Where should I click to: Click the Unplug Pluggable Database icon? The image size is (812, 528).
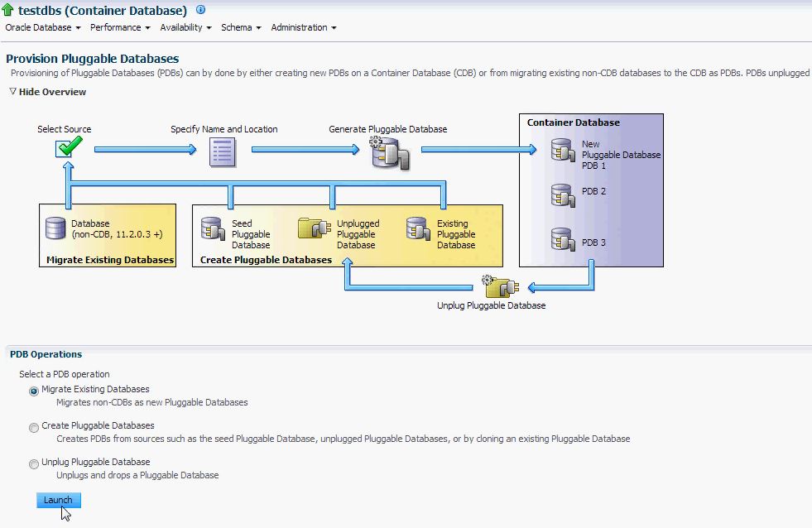click(500, 286)
